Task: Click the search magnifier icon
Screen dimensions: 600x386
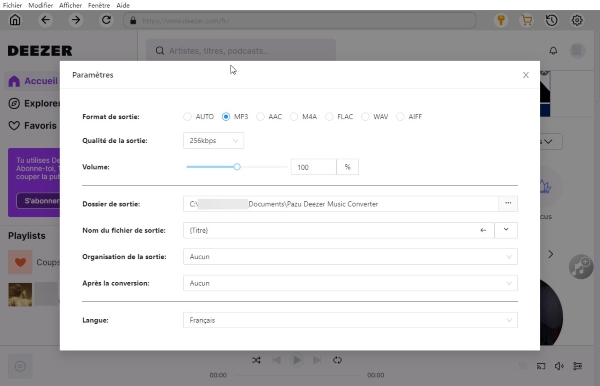Action: coord(160,50)
